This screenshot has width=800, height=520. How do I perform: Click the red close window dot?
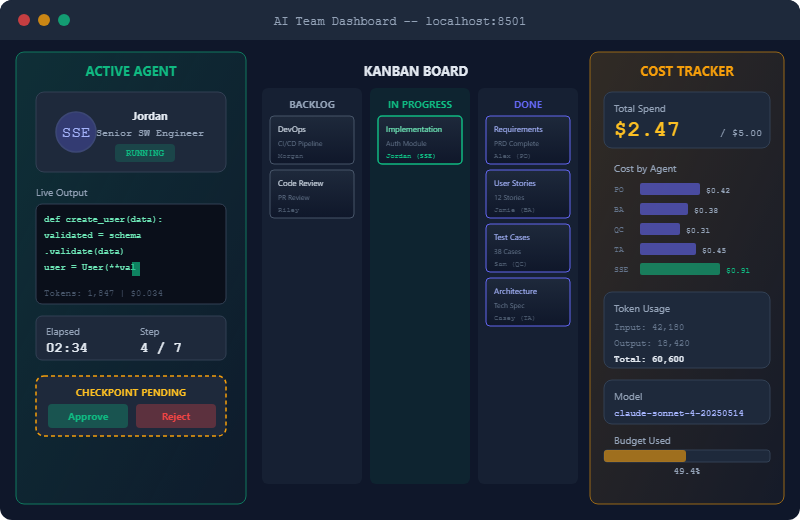tap(24, 20)
